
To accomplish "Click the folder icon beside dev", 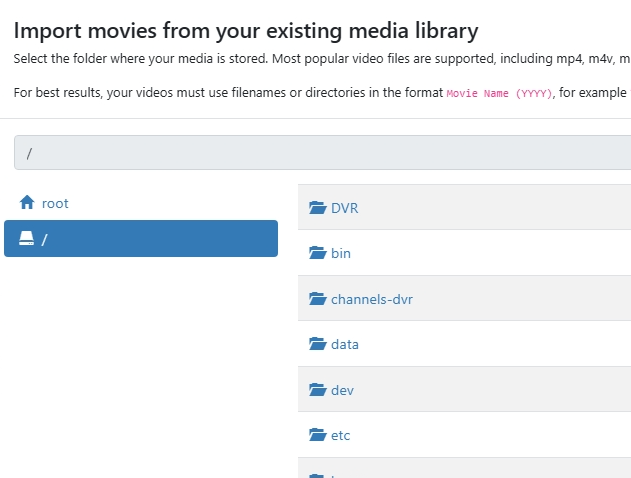I will (318, 390).
